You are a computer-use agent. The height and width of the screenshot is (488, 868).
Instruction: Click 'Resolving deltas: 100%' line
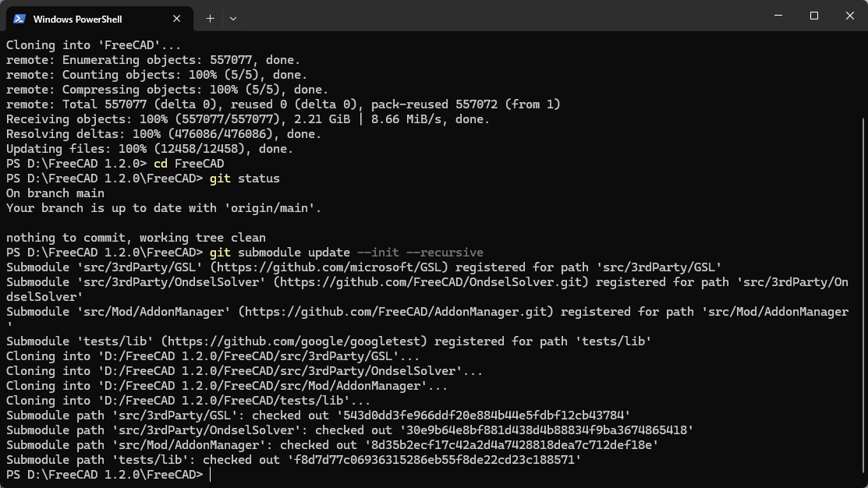(164, 134)
